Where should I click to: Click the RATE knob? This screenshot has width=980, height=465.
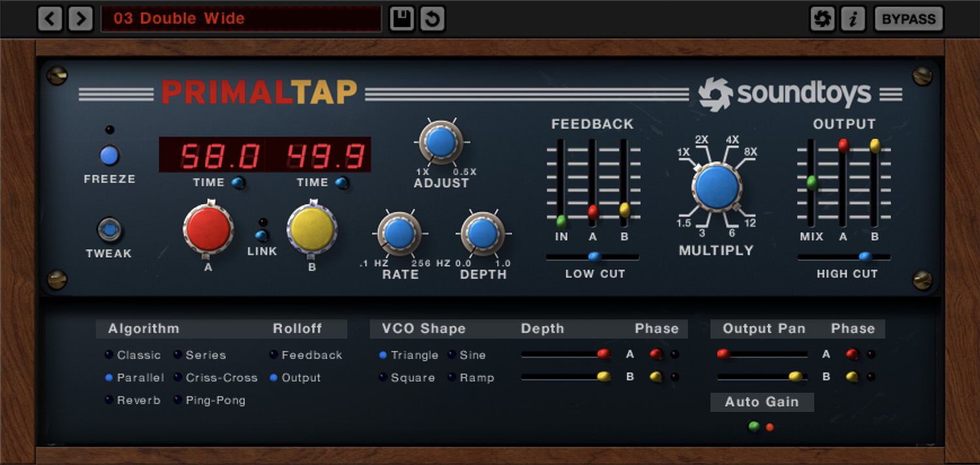399,233
